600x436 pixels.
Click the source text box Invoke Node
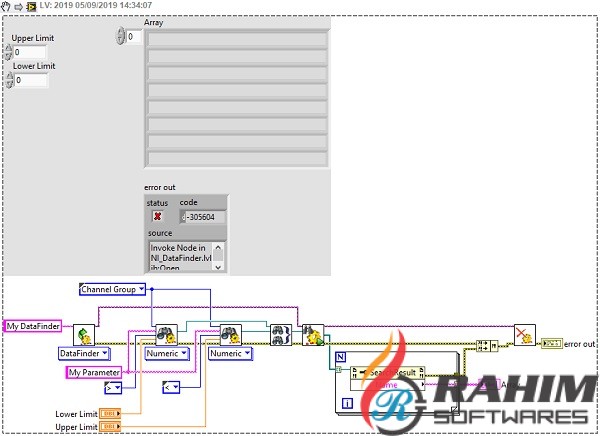coord(181,256)
